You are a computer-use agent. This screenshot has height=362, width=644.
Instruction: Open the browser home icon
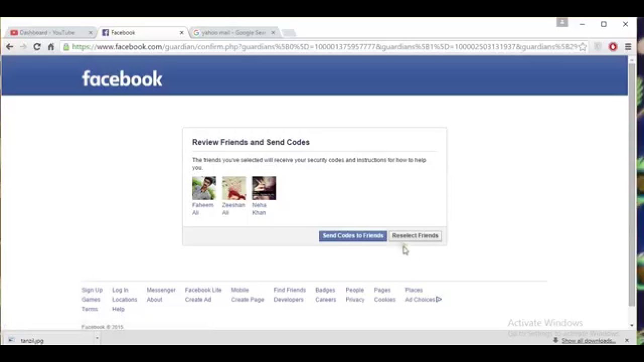(x=51, y=47)
